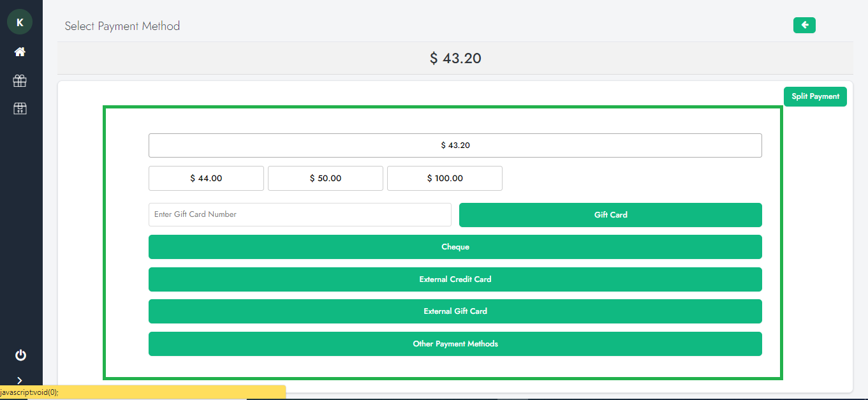Select the $ 44.00 quick amount
This screenshot has height=400, width=868.
tap(206, 179)
